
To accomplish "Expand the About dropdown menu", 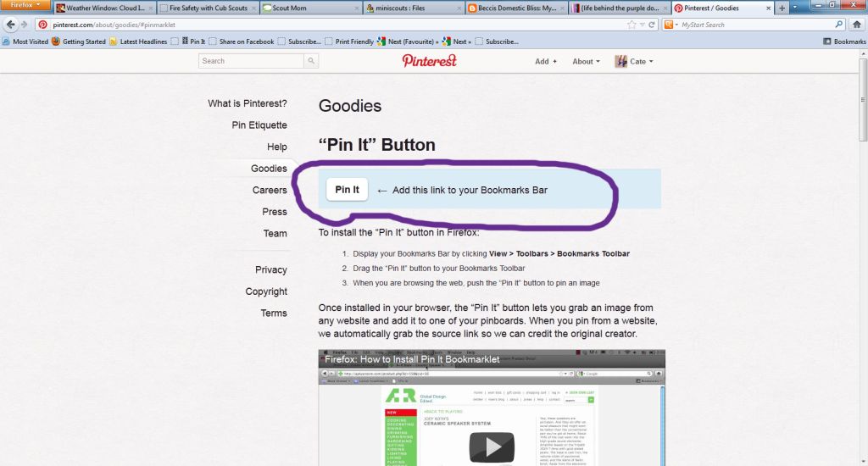I will 586,62.
